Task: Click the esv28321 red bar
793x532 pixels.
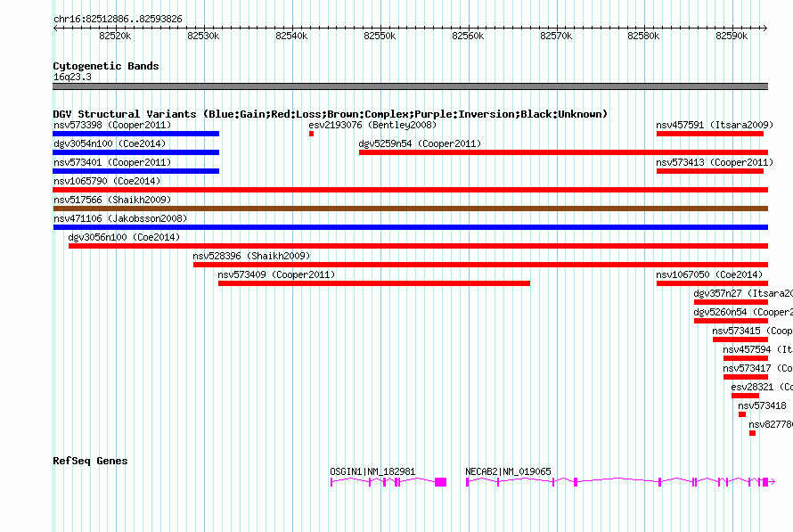Action: click(x=746, y=396)
